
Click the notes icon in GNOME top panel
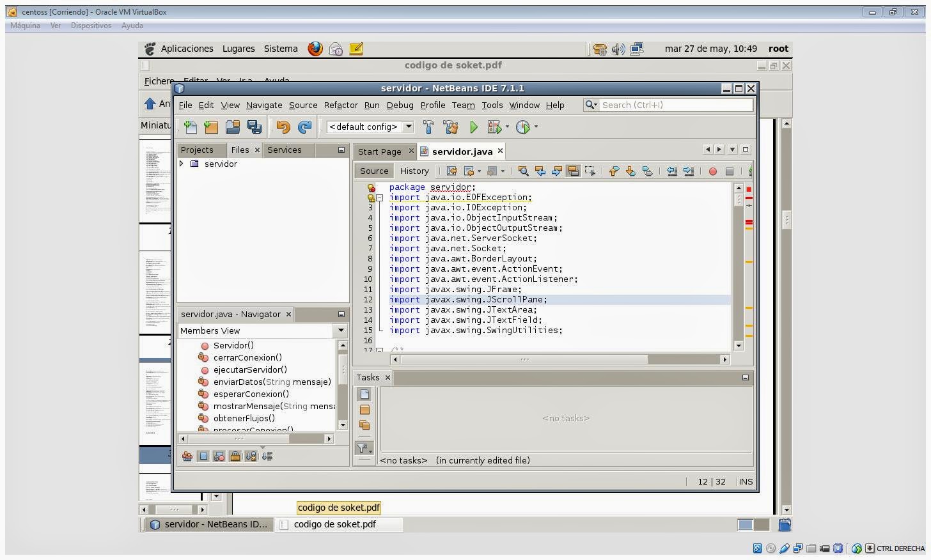point(356,49)
